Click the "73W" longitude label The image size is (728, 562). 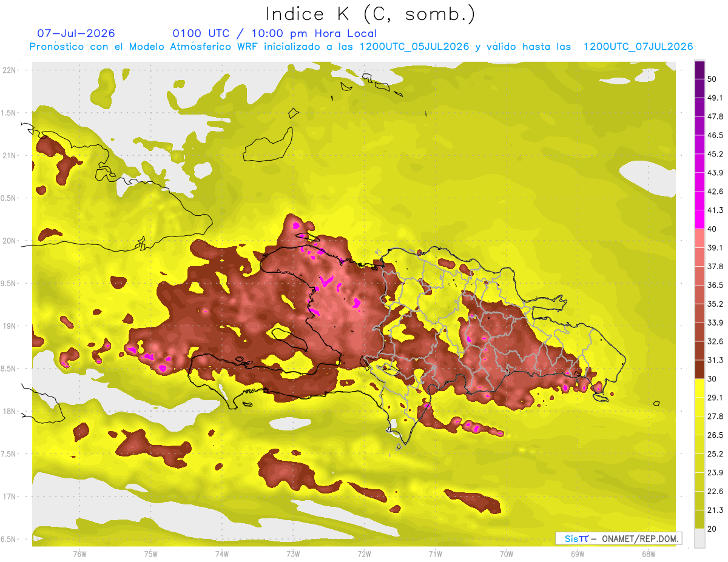tap(293, 554)
